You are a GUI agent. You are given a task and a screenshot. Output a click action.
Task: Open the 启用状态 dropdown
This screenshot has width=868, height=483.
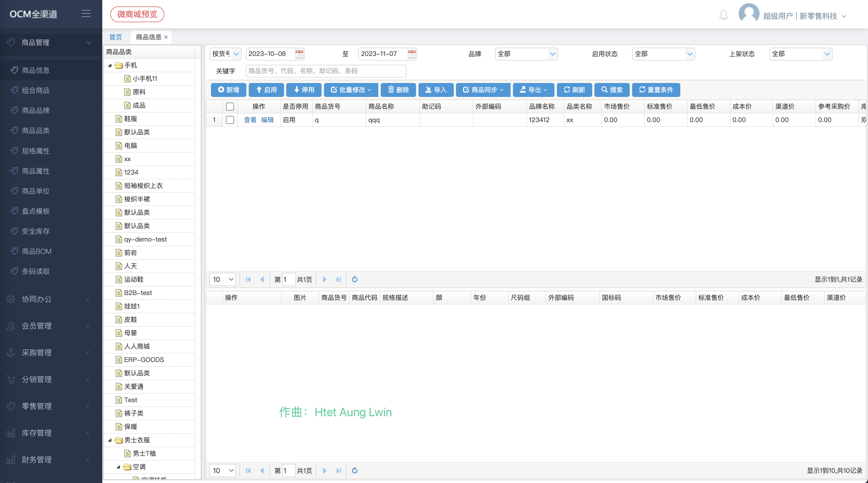coord(663,54)
